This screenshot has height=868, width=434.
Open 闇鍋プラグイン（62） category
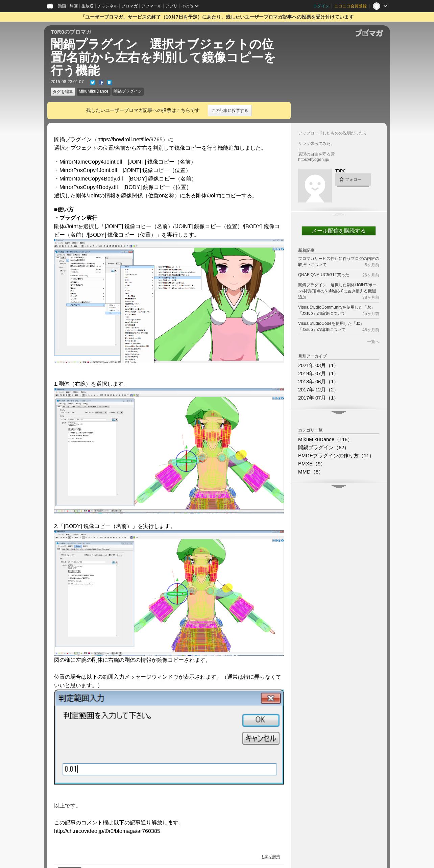click(x=323, y=448)
